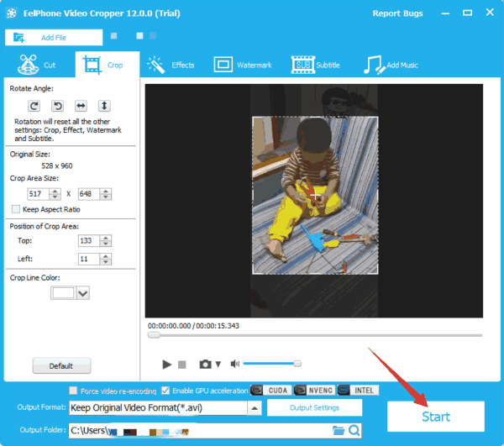Flip video vertically

[104, 106]
